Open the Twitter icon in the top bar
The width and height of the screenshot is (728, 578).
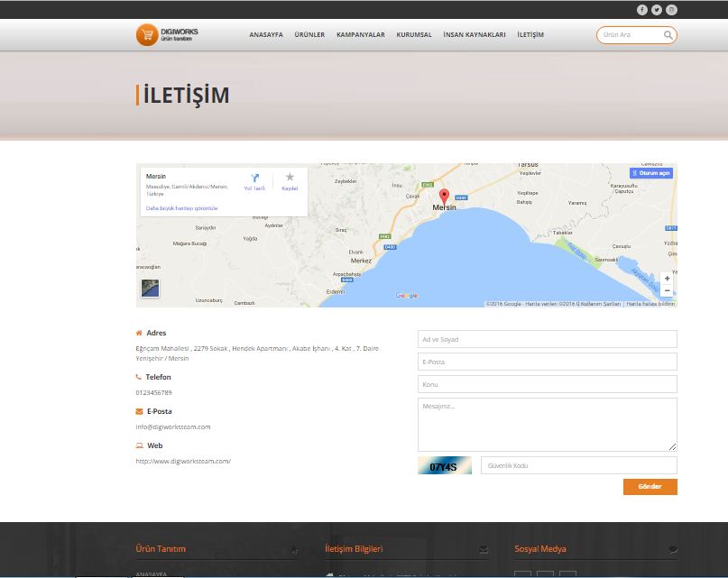point(657,10)
